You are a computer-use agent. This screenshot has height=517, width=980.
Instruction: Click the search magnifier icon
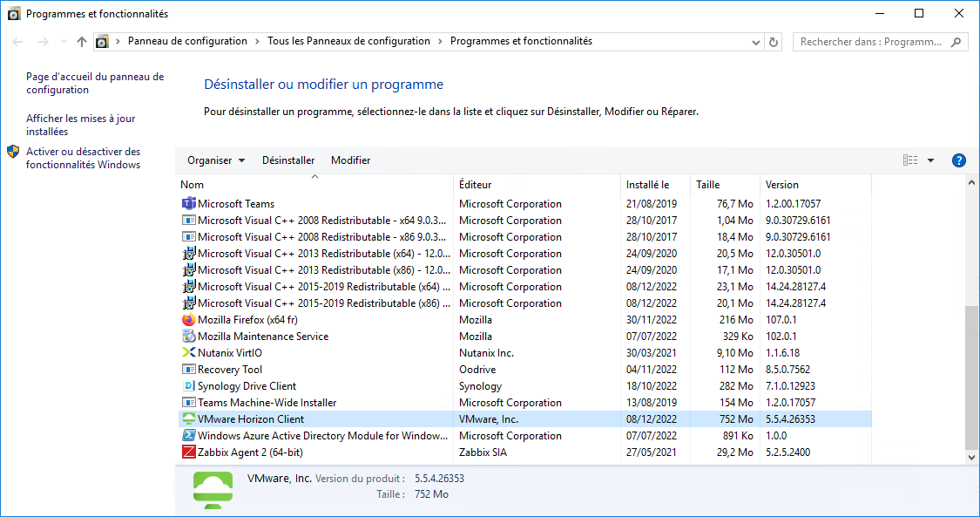(956, 42)
